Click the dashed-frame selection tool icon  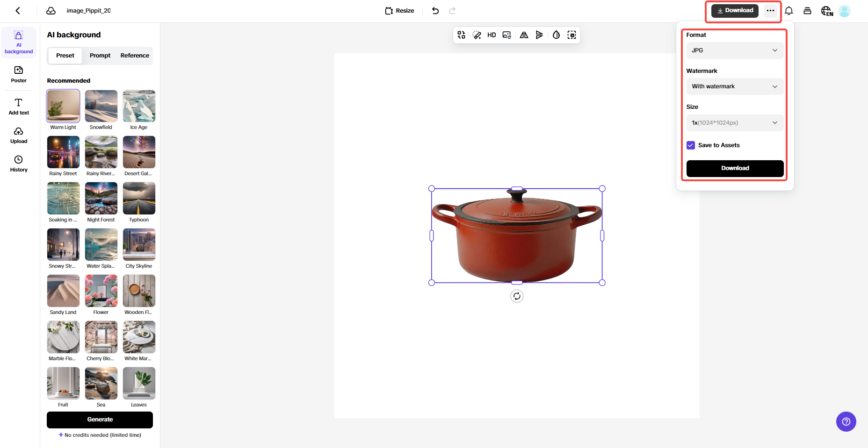point(571,35)
